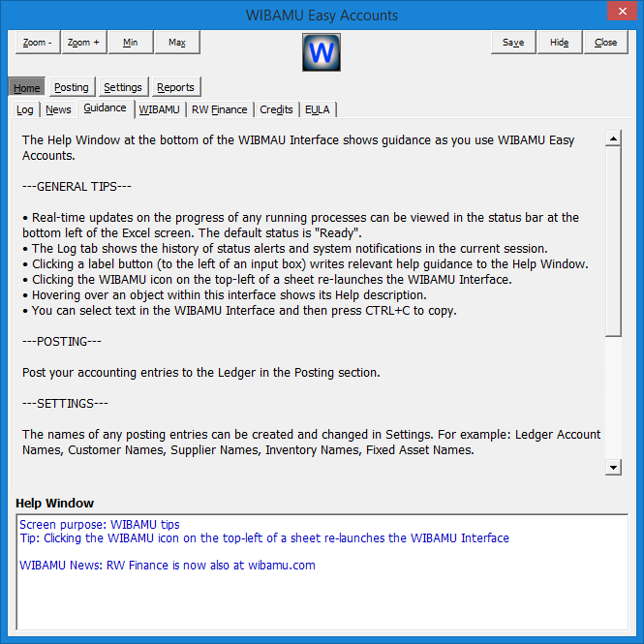The height and width of the screenshot is (644, 644).
Task: Switch to the Log sub-tab
Action: pos(25,109)
